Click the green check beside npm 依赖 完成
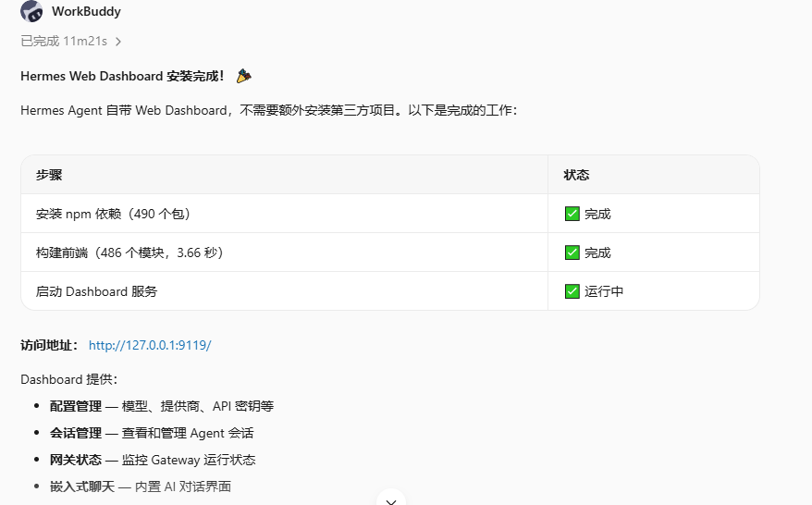This screenshot has width=812, height=505. click(572, 214)
